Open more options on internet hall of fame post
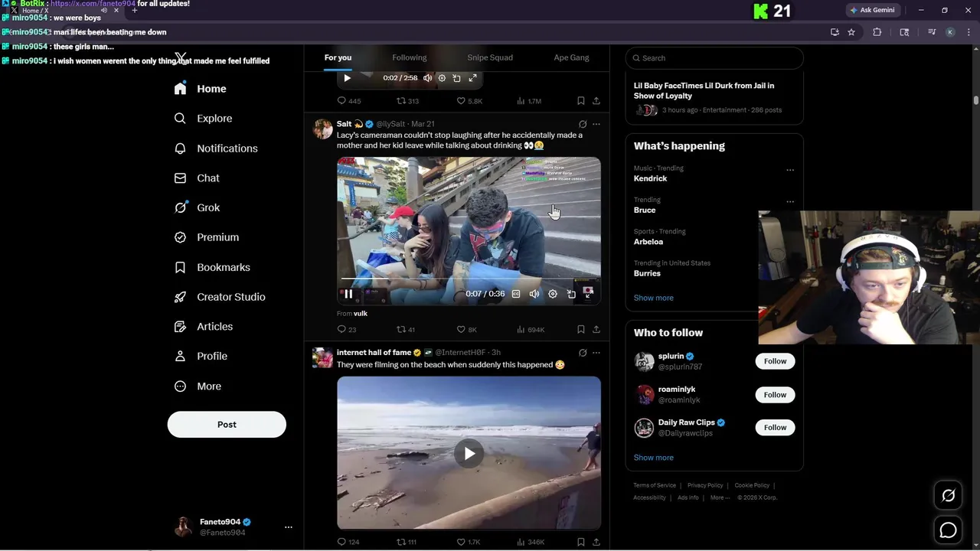The image size is (980, 551). tap(596, 353)
